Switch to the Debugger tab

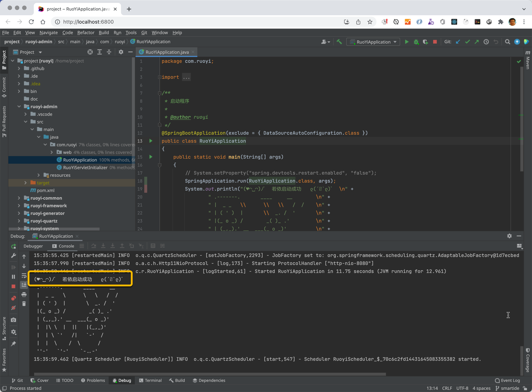(x=33, y=246)
